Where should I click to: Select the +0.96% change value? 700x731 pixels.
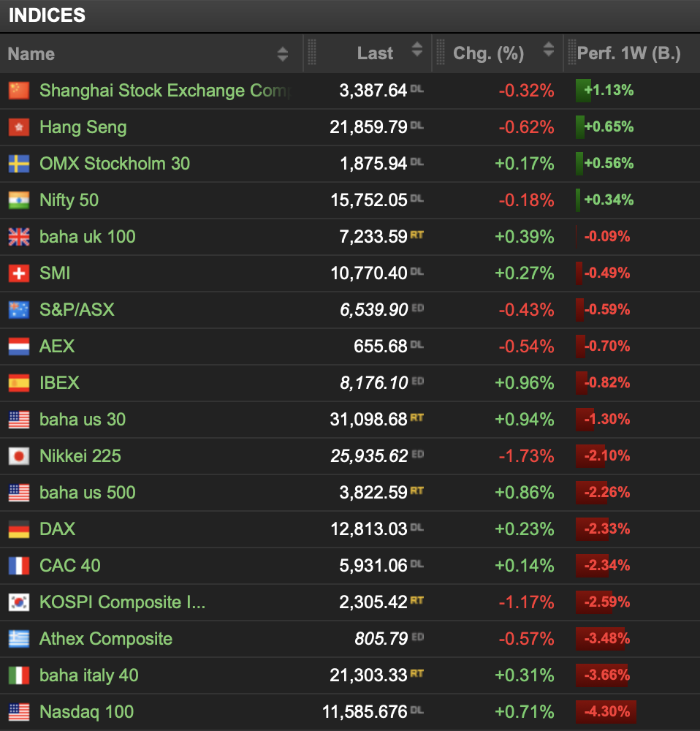point(525,383)
